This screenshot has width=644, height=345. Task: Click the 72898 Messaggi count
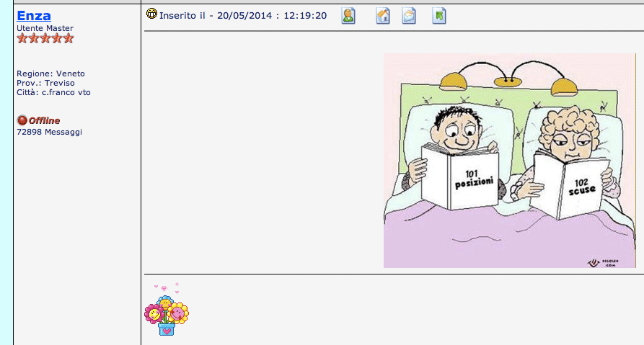pos(49,132)
